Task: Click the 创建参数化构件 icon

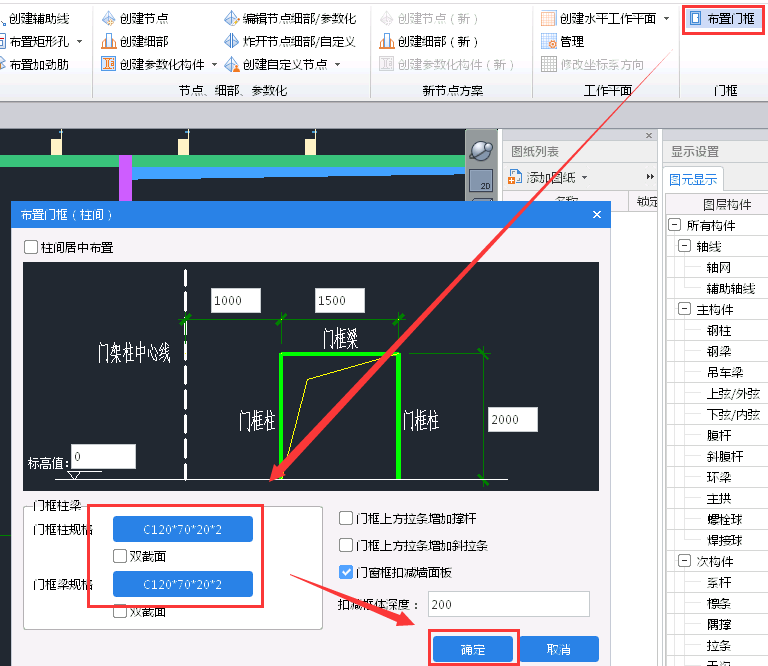Action: [108, 64]
